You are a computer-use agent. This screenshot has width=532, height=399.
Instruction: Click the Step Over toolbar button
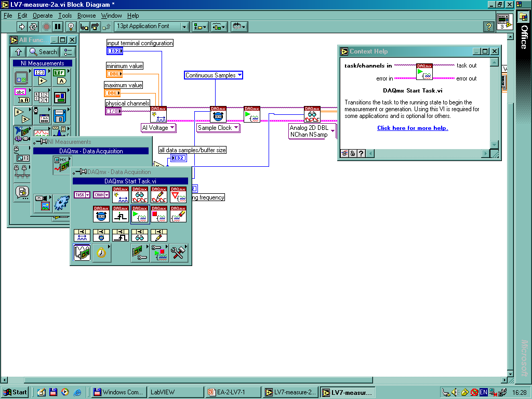pos(96,26)
